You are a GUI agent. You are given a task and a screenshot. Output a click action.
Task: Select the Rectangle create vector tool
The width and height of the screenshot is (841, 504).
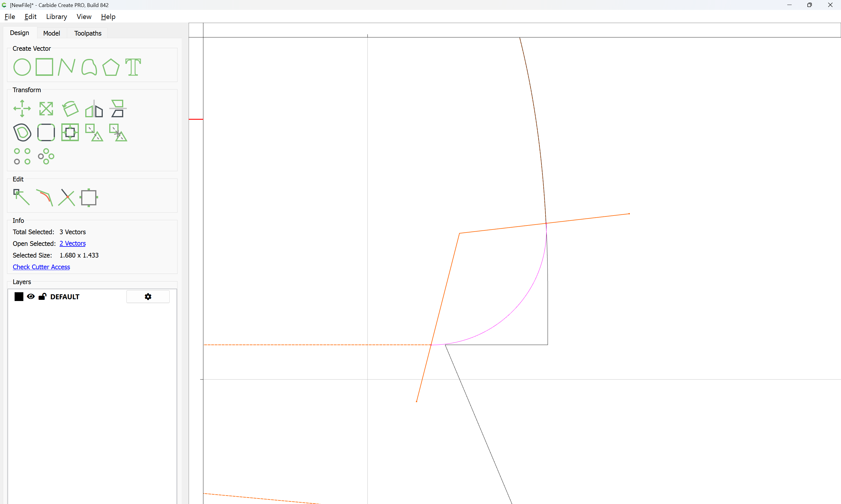click(44, 67)
